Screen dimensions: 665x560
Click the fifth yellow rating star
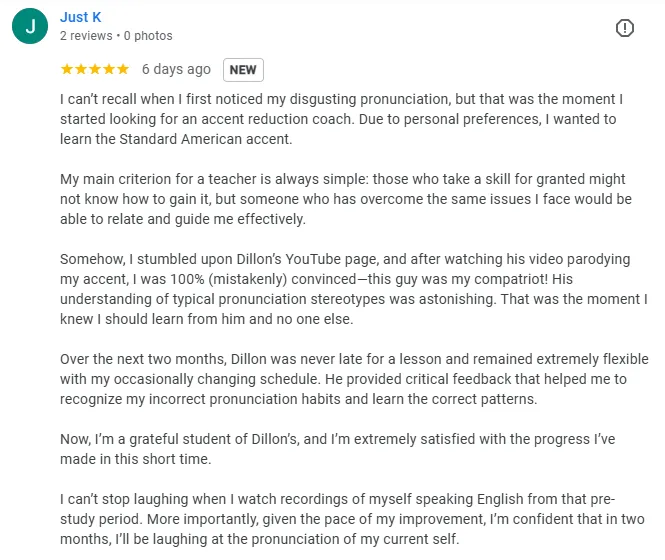click(x=123, y=69)
